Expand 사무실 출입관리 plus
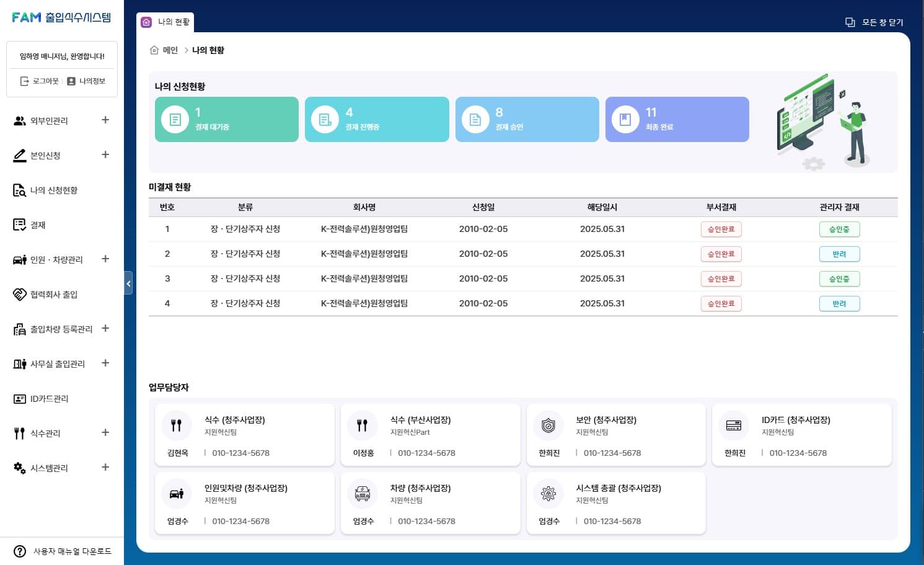The width and height of the screenshot is (924, 565). point(105,363)
